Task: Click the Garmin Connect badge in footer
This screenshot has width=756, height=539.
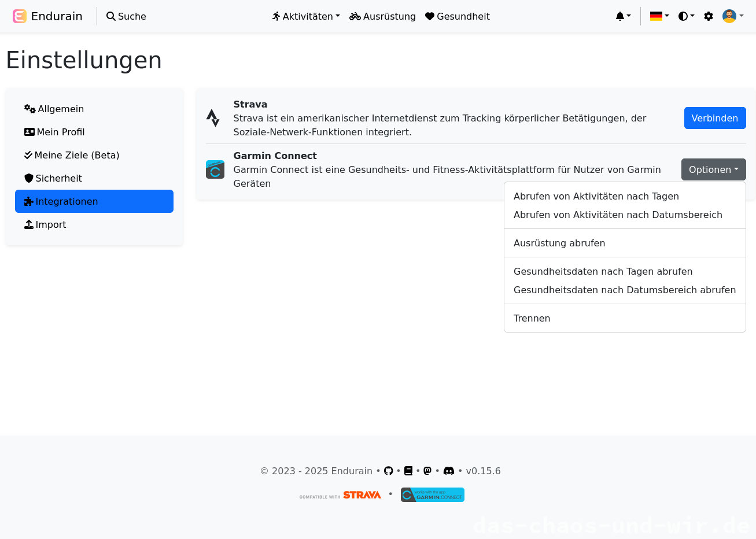Action: click(x=433, y=495)
